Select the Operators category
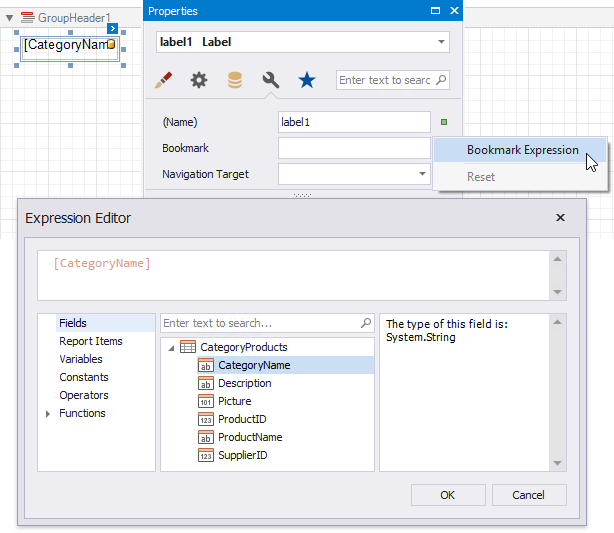The width and height of the screenshot is (614, 533). [83, 395]
